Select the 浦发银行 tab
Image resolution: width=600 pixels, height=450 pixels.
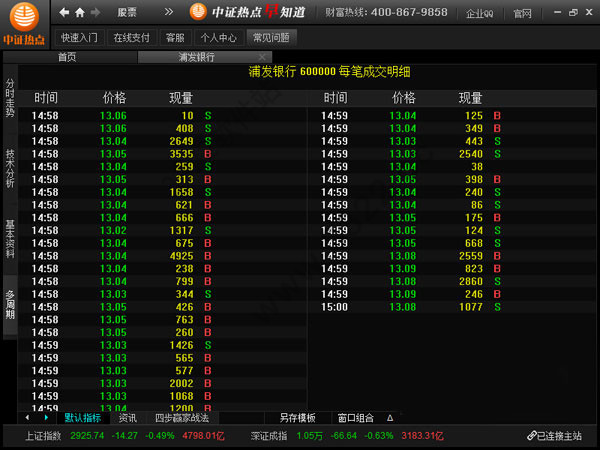click(x=196, y=57)
